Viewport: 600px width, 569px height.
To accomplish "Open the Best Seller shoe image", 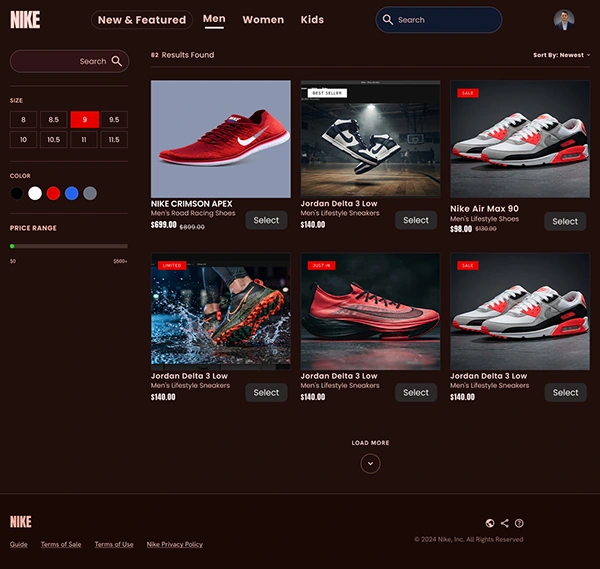I will (x=370, y=139).
